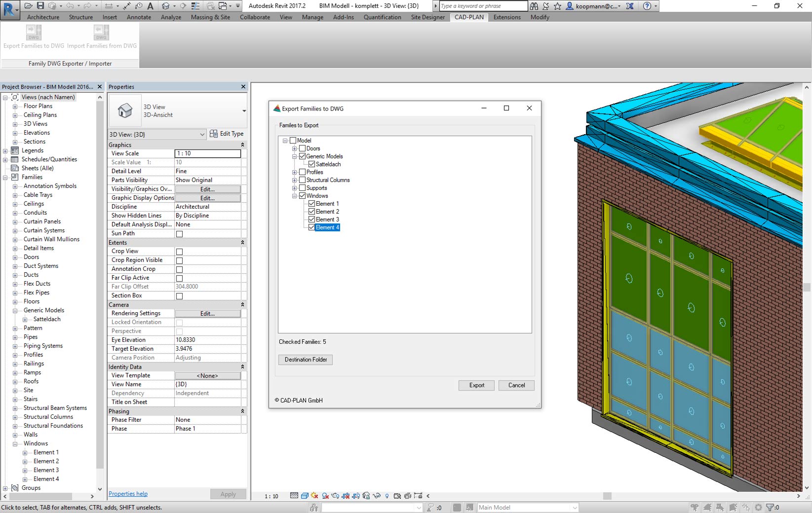Toggle Sun Path icon in view control bar

click(x=315, y=496)
